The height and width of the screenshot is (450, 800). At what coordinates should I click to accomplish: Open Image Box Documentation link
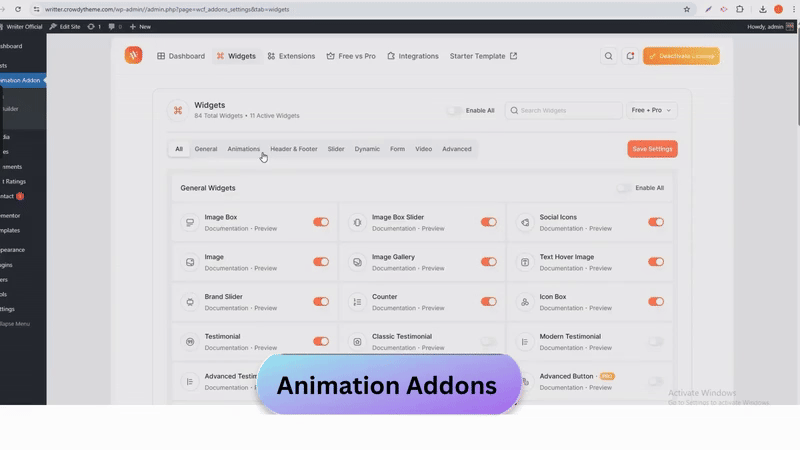pyautogui.click(x=226, y=229)
